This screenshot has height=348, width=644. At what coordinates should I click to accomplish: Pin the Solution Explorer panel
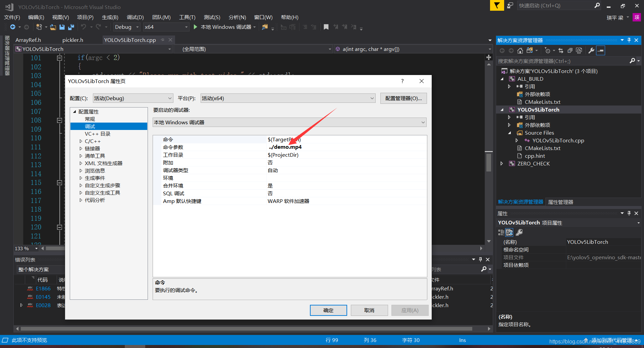(629, 40)
